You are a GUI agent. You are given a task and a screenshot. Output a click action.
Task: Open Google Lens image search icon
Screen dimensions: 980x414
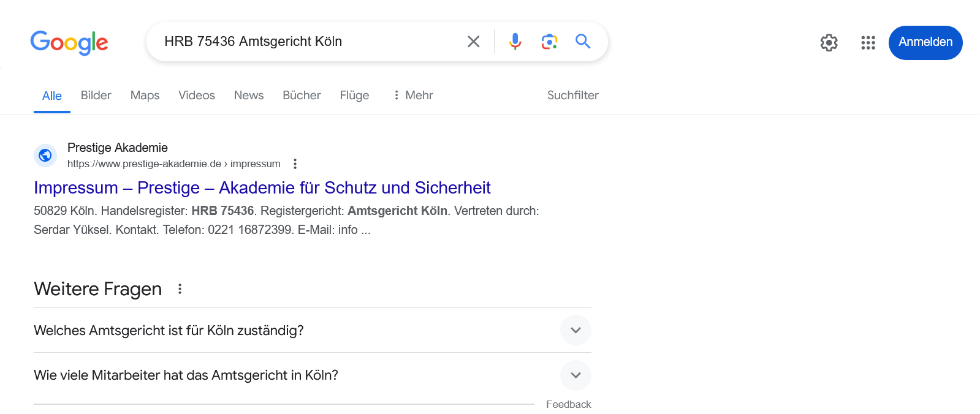pos(549,42)
